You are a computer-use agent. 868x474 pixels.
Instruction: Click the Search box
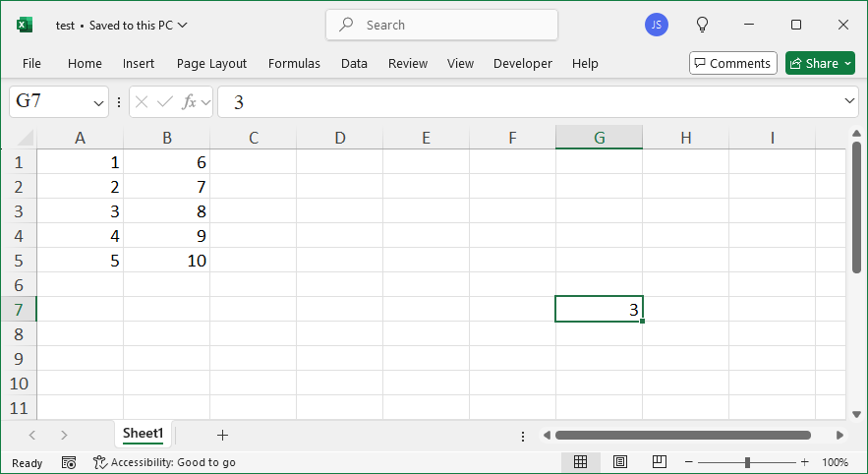pos(441,25)
